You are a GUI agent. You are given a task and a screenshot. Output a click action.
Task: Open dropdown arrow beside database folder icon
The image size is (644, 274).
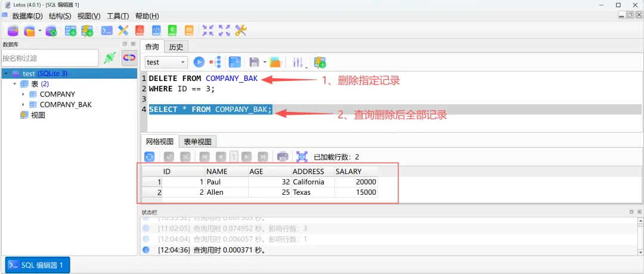(40, 30)
